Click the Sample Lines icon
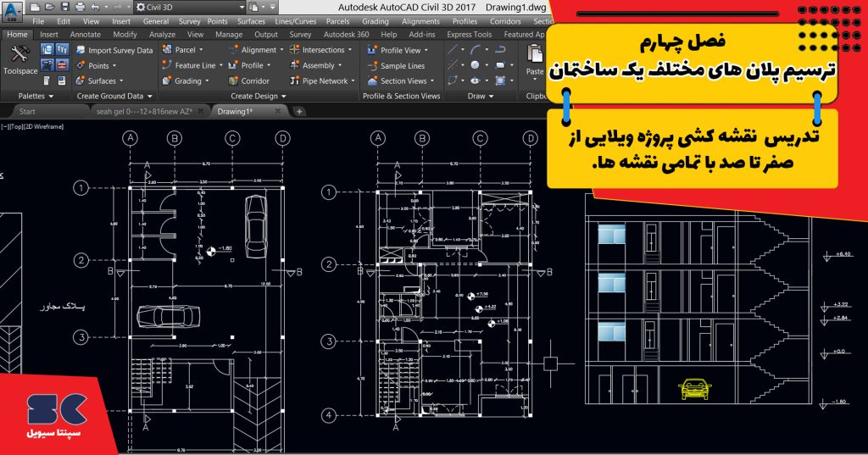This screenshot has height=455, width=868. pos(372,65)
